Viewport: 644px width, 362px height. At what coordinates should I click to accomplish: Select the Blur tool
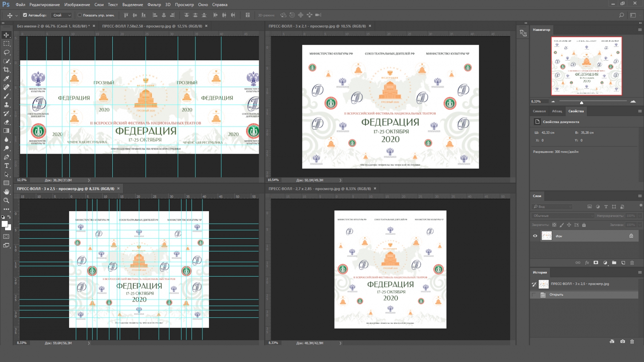coord(6,140)
